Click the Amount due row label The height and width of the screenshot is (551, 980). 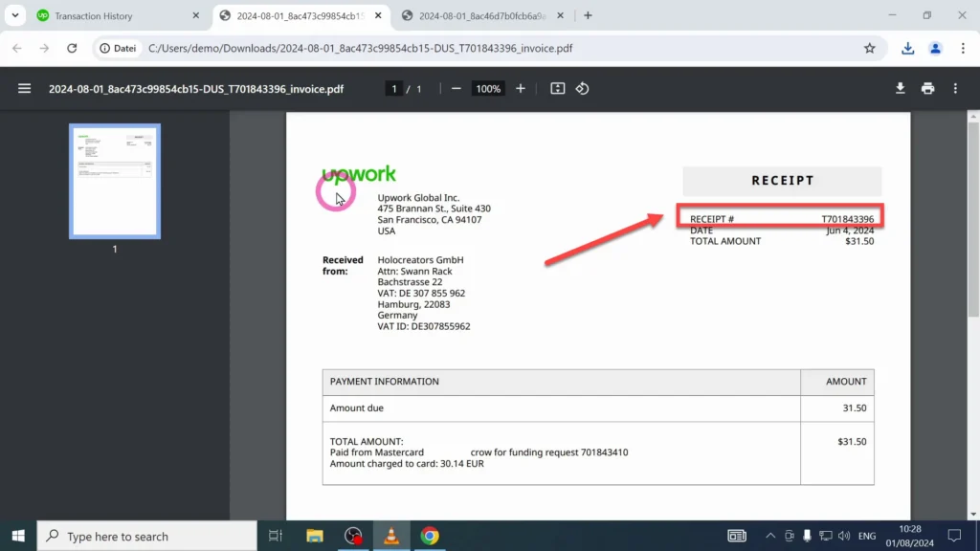click(x=357, y=408)
